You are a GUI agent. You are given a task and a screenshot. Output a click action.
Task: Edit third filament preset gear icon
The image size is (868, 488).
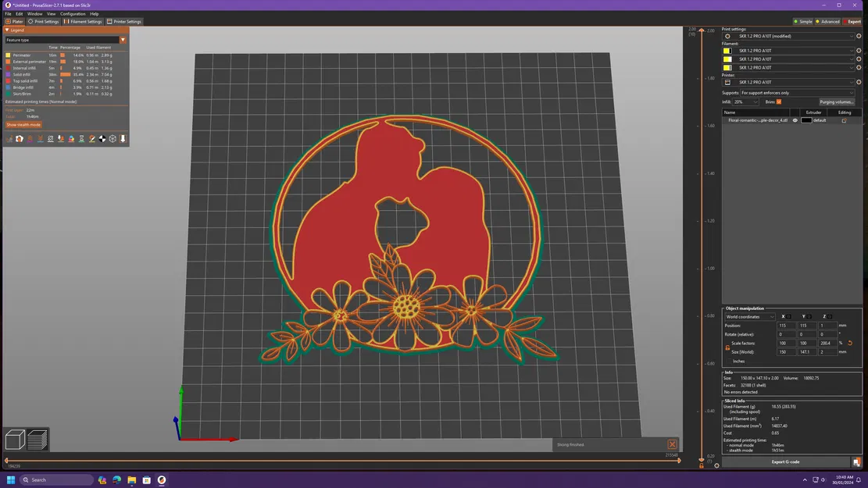point(859,67)
